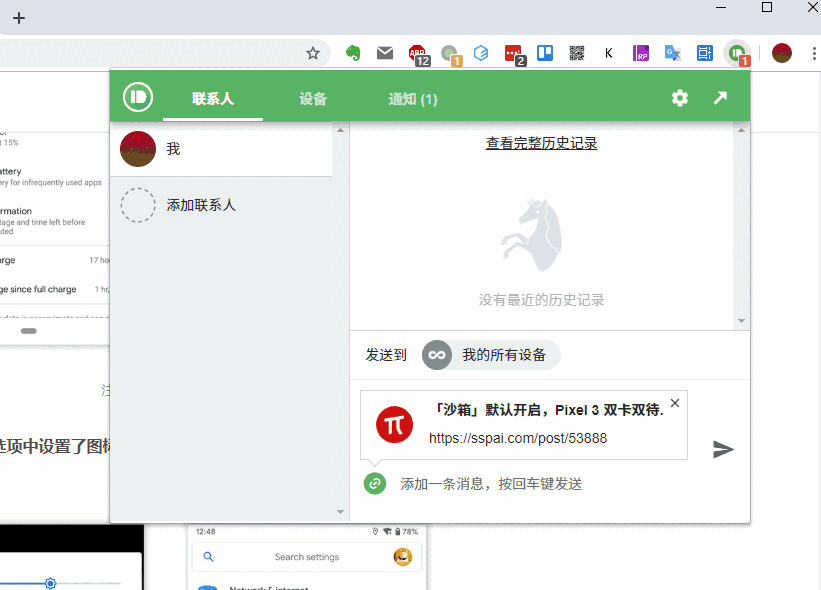This screenshot has width=821, height=590.
Task: Open the Gmail icon in the browser toolbar
Action: click(385, 54)
